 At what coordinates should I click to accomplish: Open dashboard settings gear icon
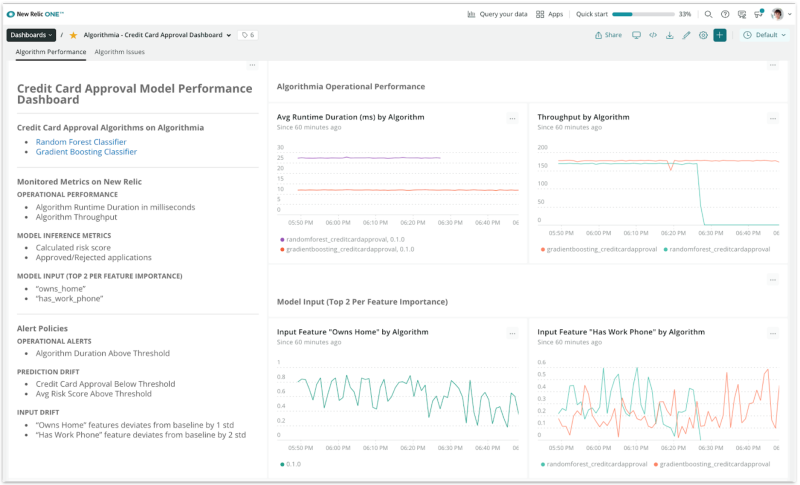tap(703, 35)
